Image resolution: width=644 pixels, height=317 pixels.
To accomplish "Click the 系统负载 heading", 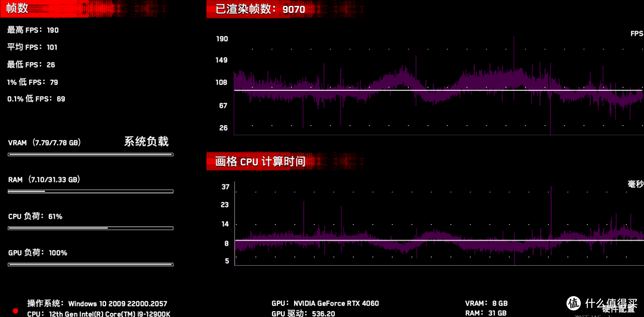I will tap(146, 142).
